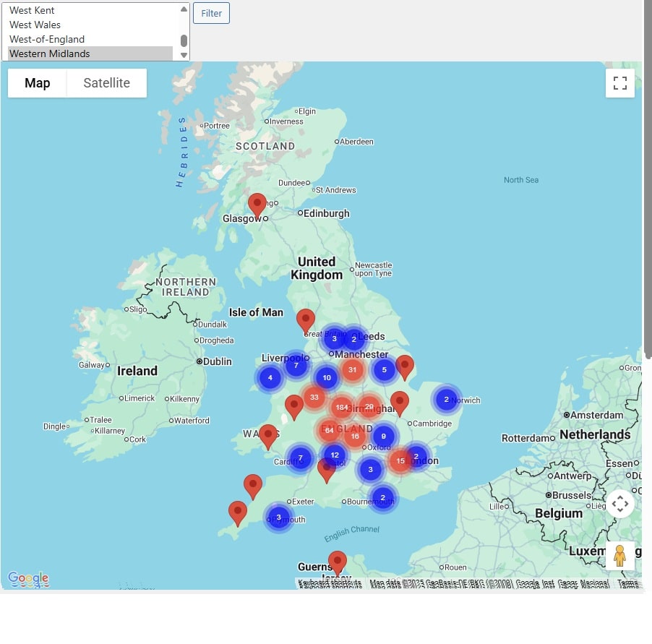
Task: Toggle fullscreen map view
Action: click(619, 83)
